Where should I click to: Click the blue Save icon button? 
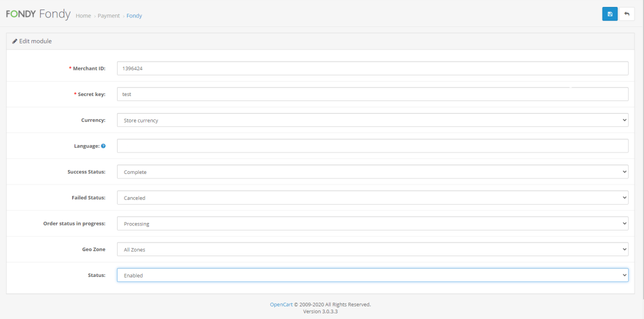[609, 14]
